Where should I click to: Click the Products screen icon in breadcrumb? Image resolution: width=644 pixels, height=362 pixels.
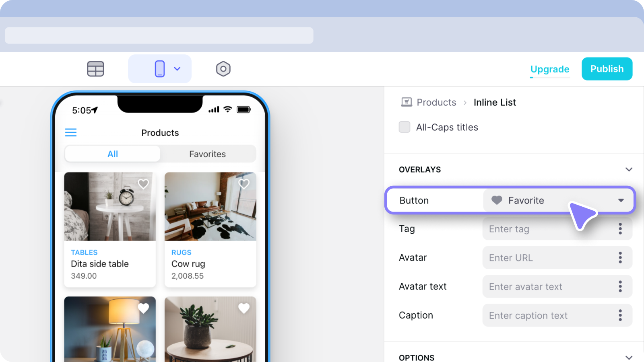(407, 102)
